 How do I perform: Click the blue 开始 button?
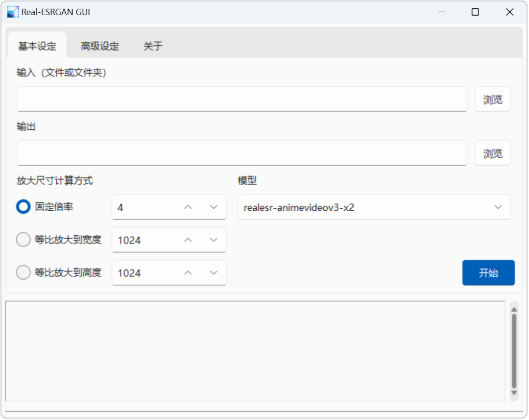488,273
